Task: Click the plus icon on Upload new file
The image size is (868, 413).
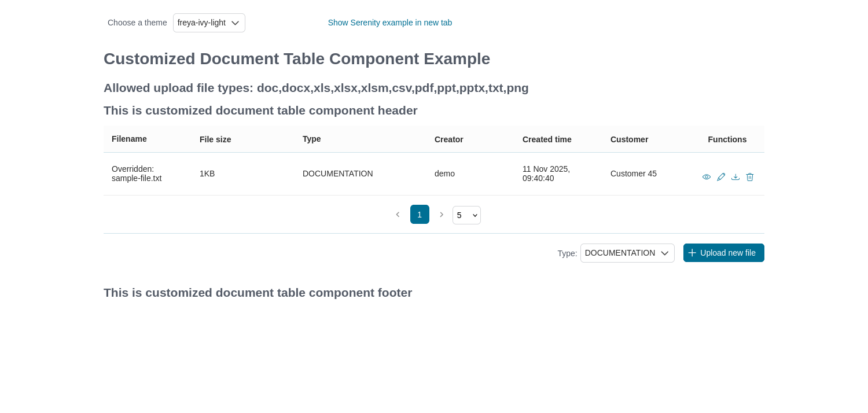Action: [692, 253]
